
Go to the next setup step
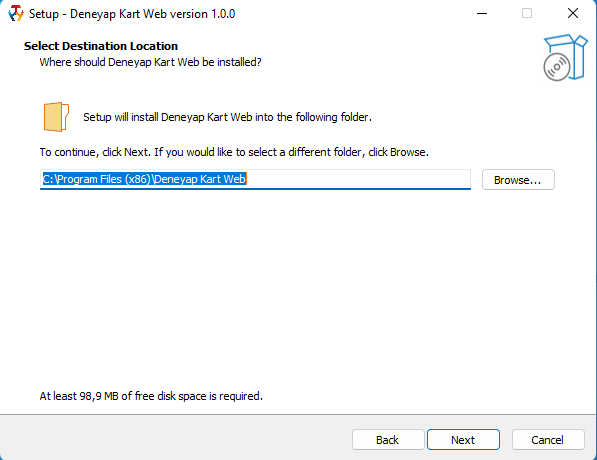point(463,440)
